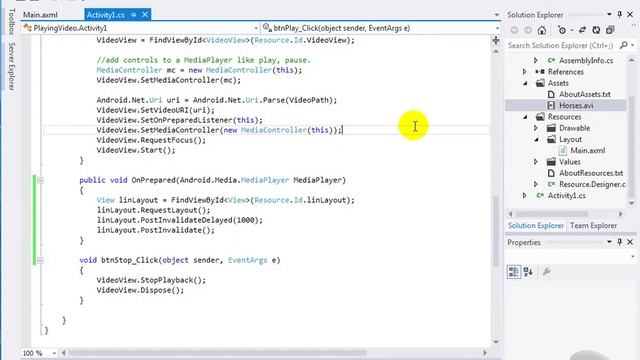640x360 pixels.
Task: Expand the AssemblyInfo.cs node
Action: pyautogui.click(x=536, y=60)
